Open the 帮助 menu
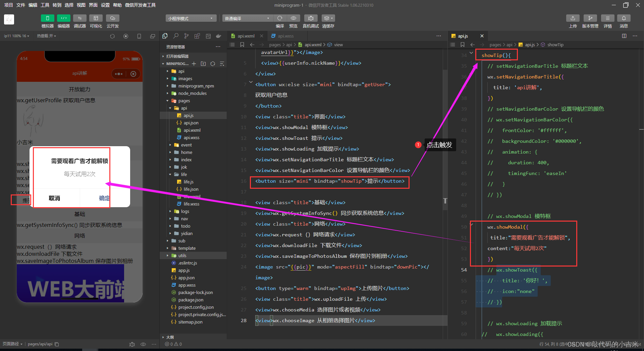The height and width of the screenshot is (351, 644). (x=117, y=5)
